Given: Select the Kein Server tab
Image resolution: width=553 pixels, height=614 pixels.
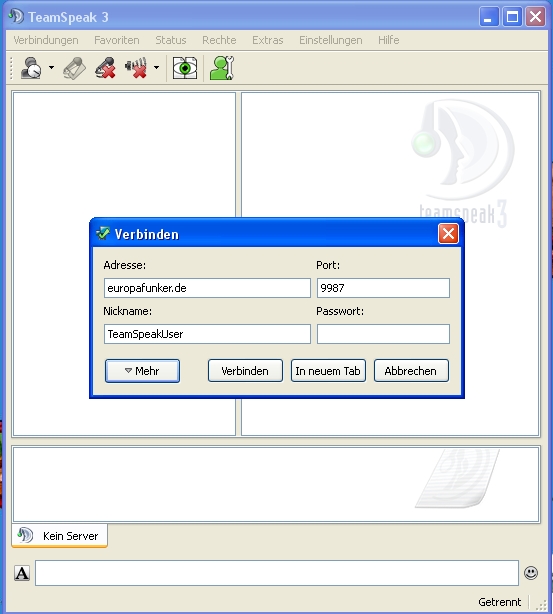Looking at the screenshot, I should (60, 535).
